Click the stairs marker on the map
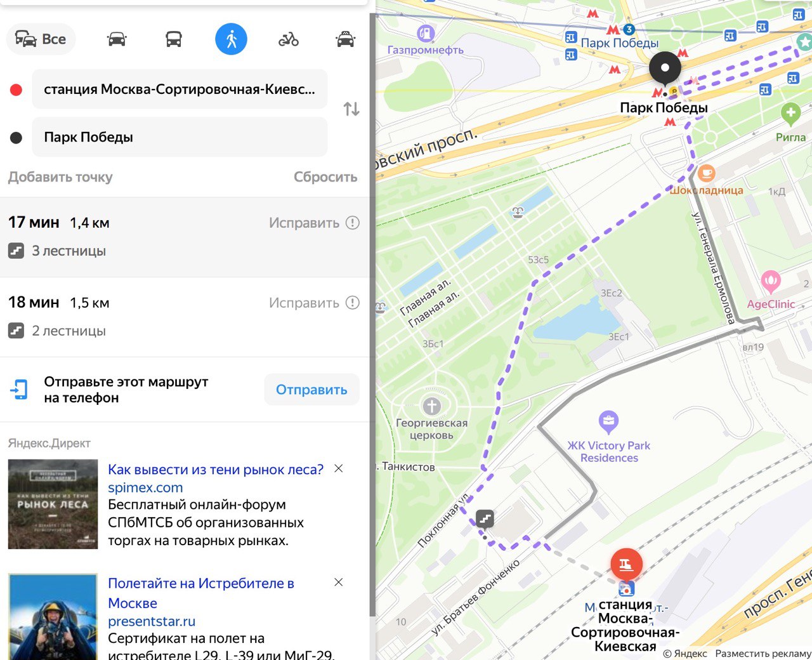812x660 pixels. click(485, 518)
